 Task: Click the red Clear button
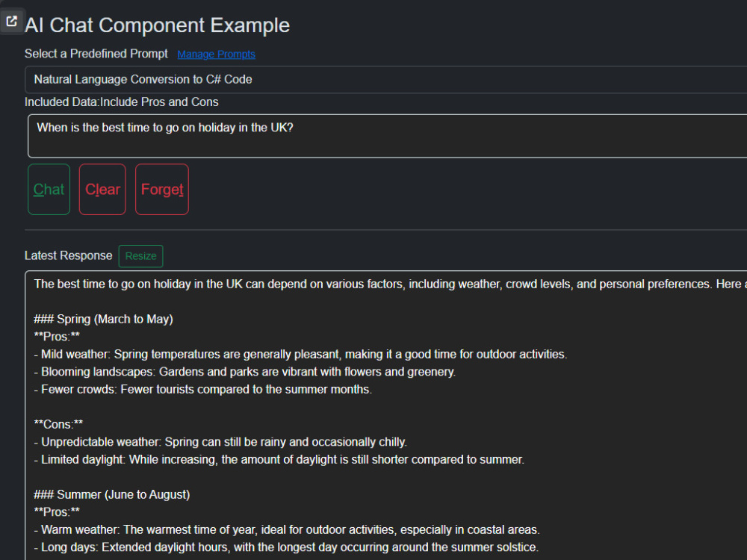(102, 190)
